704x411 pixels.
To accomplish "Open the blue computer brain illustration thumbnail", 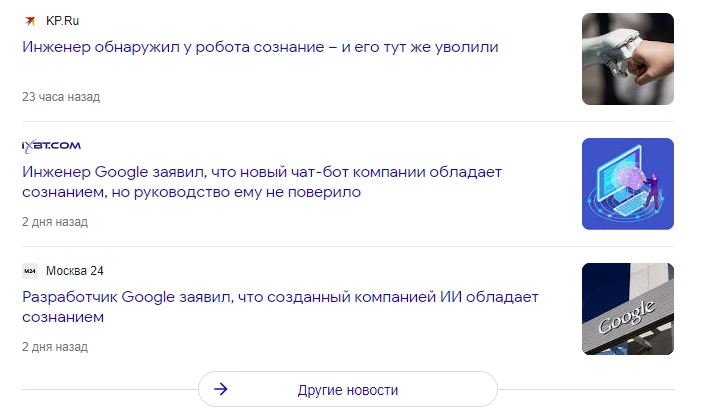I will 628,184.
